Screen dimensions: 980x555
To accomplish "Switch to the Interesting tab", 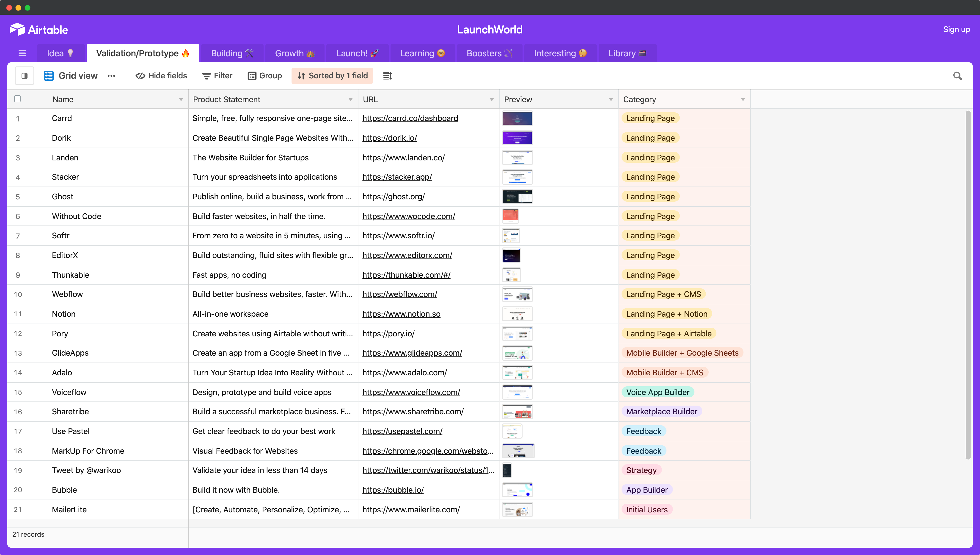I will (560, 53).
